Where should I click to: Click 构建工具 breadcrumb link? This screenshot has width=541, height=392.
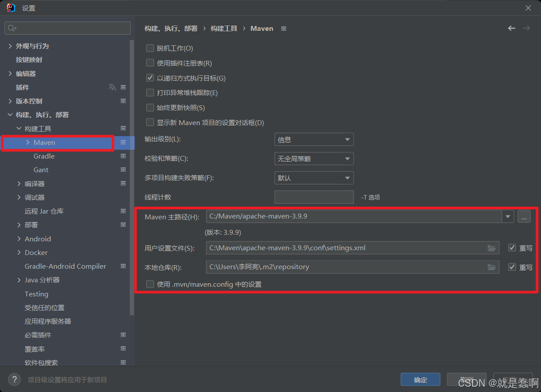[x=224, y=29]
